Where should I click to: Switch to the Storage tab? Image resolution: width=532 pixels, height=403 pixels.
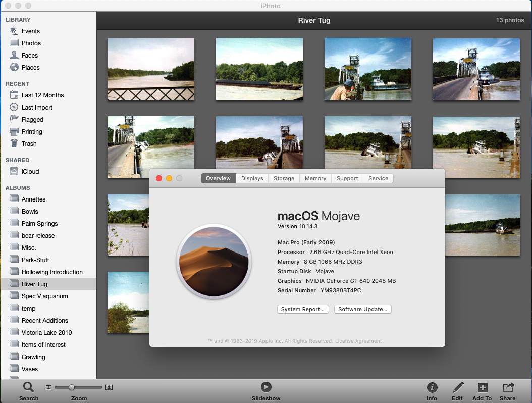(284, 178)
